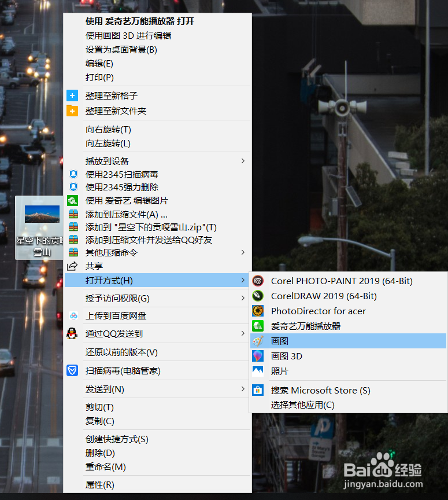The image size is (448, 500).
Task: Open 属性(R) properties
Action: [x=100, y=485]
